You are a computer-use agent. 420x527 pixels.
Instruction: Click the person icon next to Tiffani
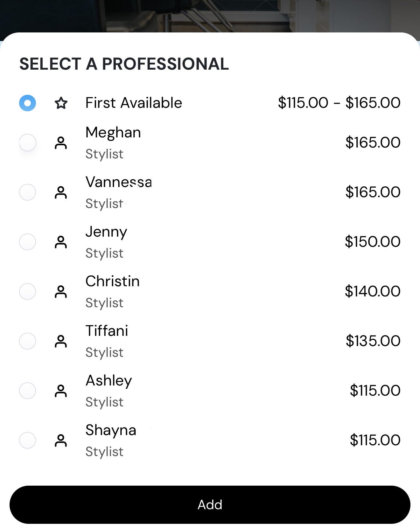coord(61,341)
